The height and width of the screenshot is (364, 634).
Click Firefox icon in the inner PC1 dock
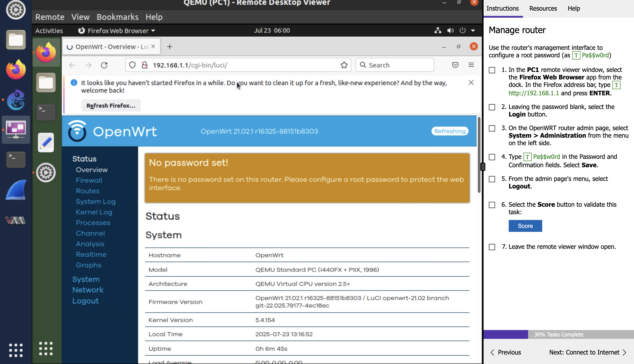[x=46, y=52]
